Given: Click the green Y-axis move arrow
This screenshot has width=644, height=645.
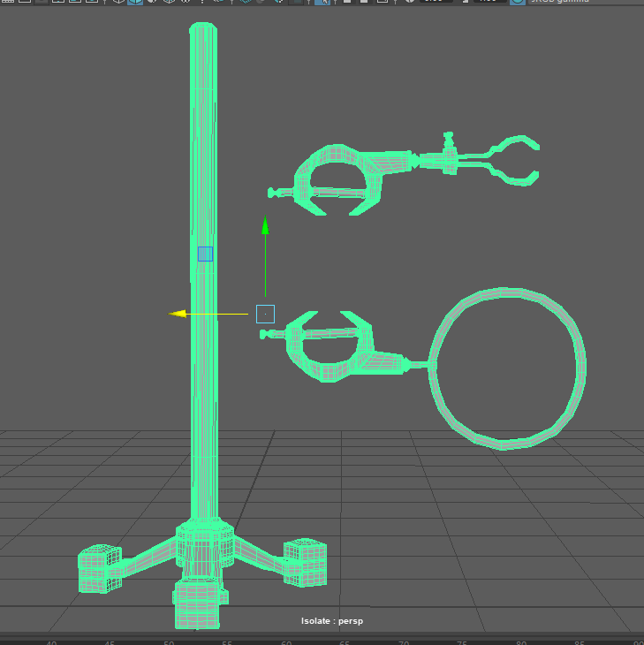Looking at the screenshot, I should pyautogui.click(x=265, y=224).
